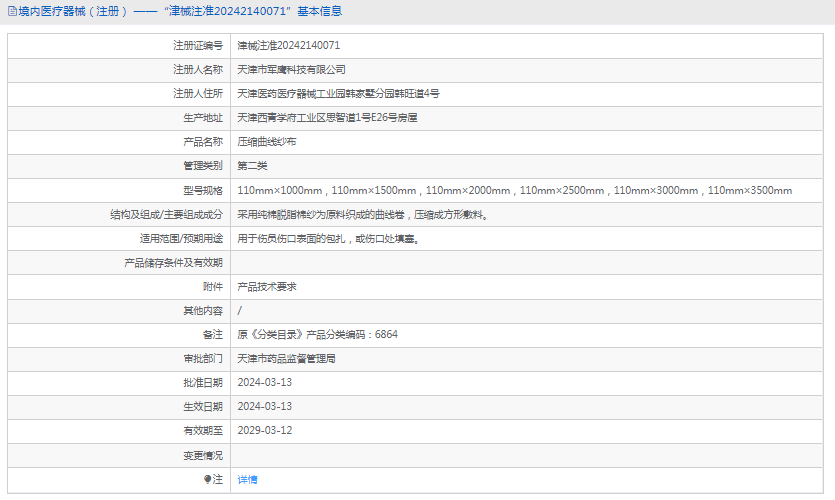This screenshot has height=500, width=835.
Task: Click the 型号规格 label
Action: point(203,190)
